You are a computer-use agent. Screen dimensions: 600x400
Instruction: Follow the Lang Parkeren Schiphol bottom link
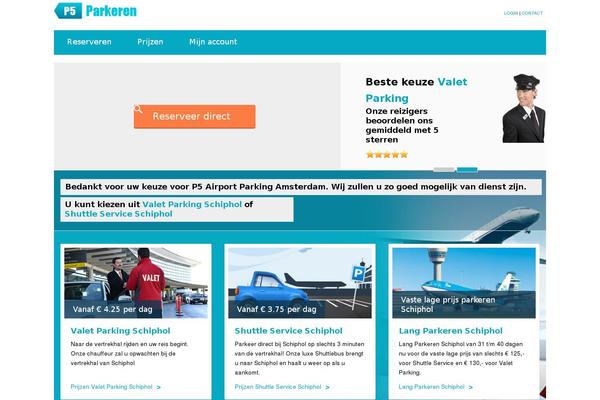coord(432,387)
